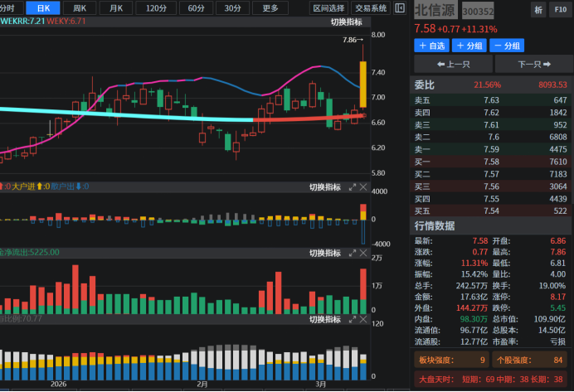Screen dimensions: 574x392
Task: Expand the bottom ratio indicator panel
Action: [x=352, y=319]
